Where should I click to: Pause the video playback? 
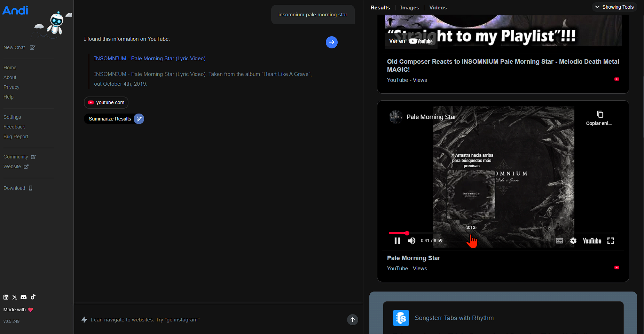click(x=397, y=241)
